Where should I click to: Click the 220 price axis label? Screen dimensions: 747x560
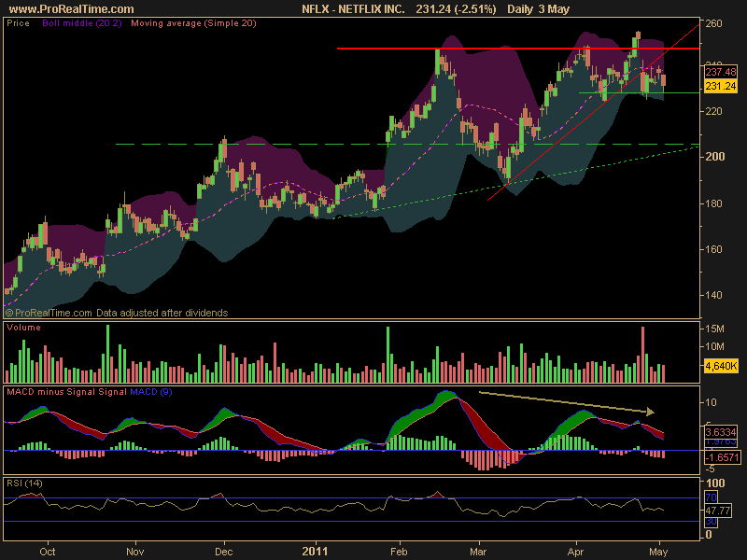coord(713,111)
